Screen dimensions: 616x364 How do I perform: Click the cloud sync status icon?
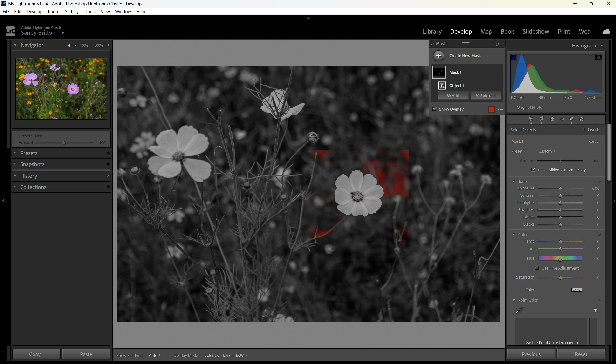[x=606, y=31]
